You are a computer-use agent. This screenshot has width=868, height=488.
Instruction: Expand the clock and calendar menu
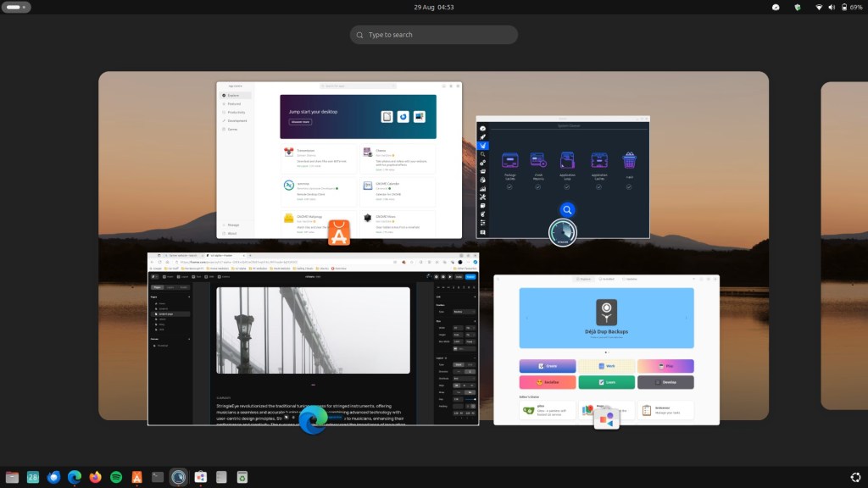tap(433, 7)
